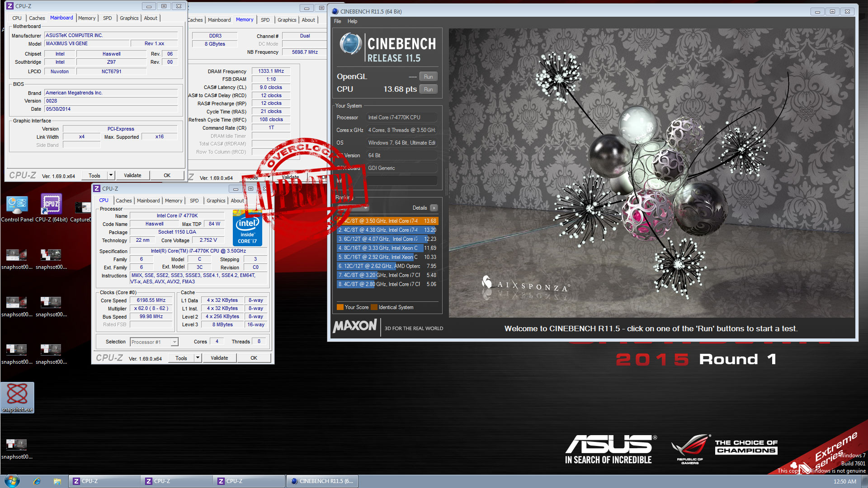This screenshot has height=488, width=868.
Task: Select ranking row 6 AMD Opteron
Action: [x=387, y=266]
